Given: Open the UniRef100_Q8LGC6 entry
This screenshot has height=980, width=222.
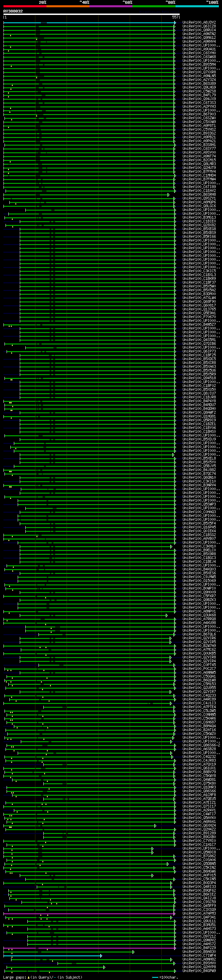Looking at the screenshot, I should [x=199, y=206].
